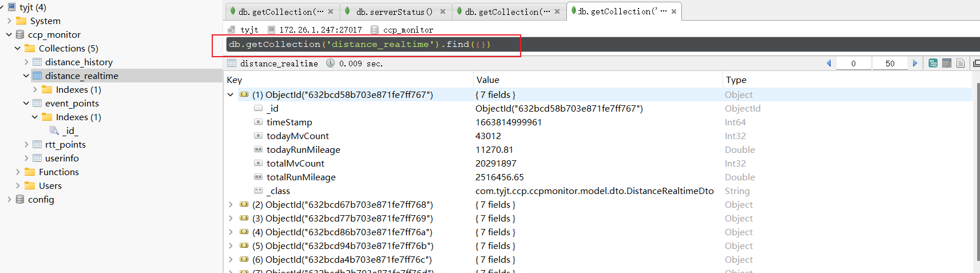The image size is (980, 273).
Task: Collapse the Collections (5) folder
Action: coord(18,49)
